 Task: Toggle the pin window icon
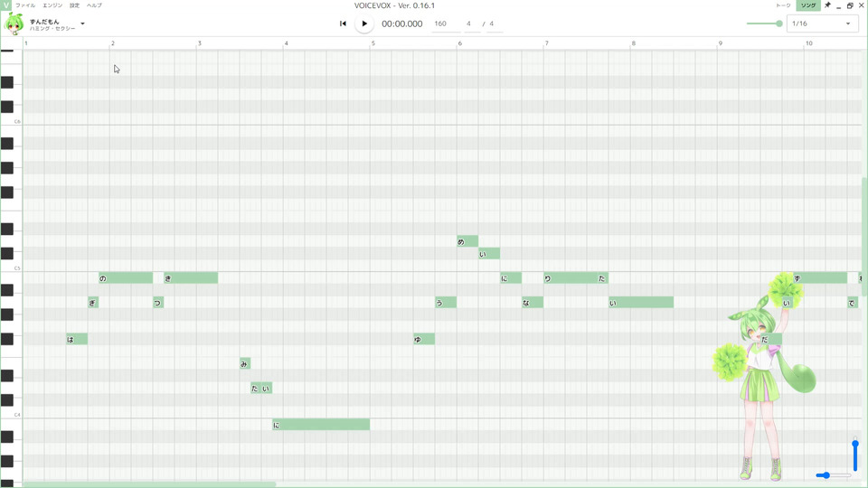click(x=827, y=5)
